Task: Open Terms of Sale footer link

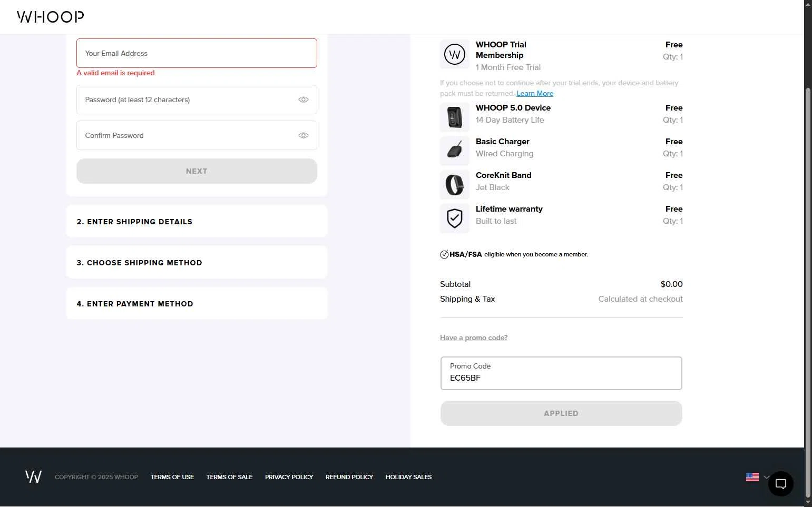Action: [x=229, y=477]
